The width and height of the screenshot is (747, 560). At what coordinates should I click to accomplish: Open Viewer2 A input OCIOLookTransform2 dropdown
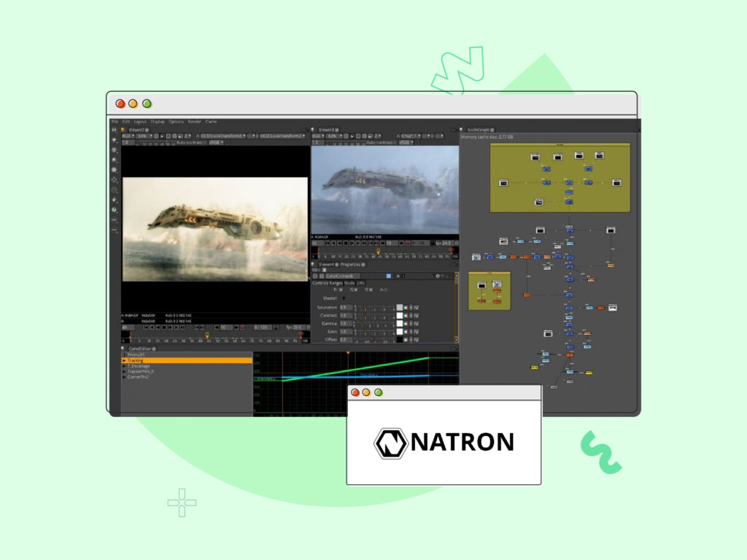[x=223, y=136]
